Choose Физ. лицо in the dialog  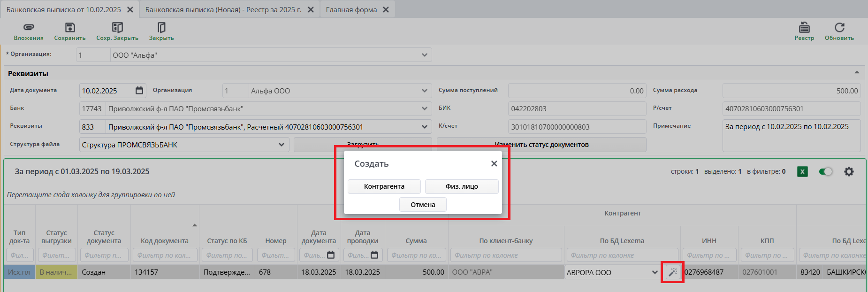point(462,186)
